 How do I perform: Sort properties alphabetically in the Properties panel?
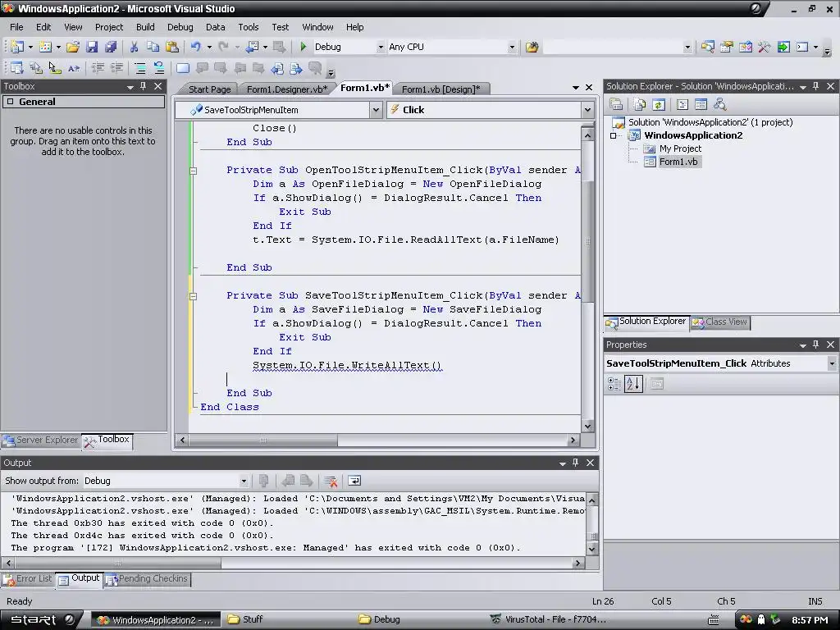(x=633, y=384)
